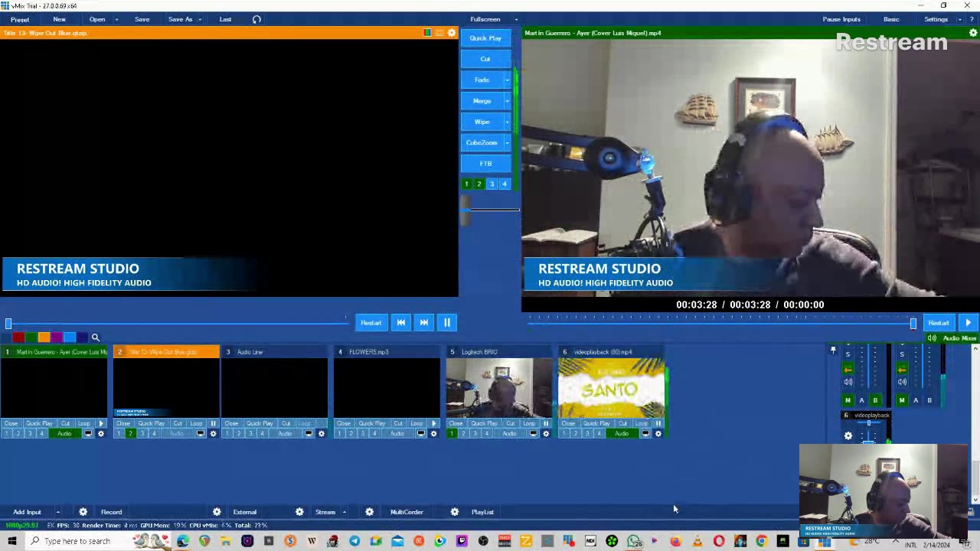
Task: Open settings gear for Title 13 preview
Action: pos(452,33)
